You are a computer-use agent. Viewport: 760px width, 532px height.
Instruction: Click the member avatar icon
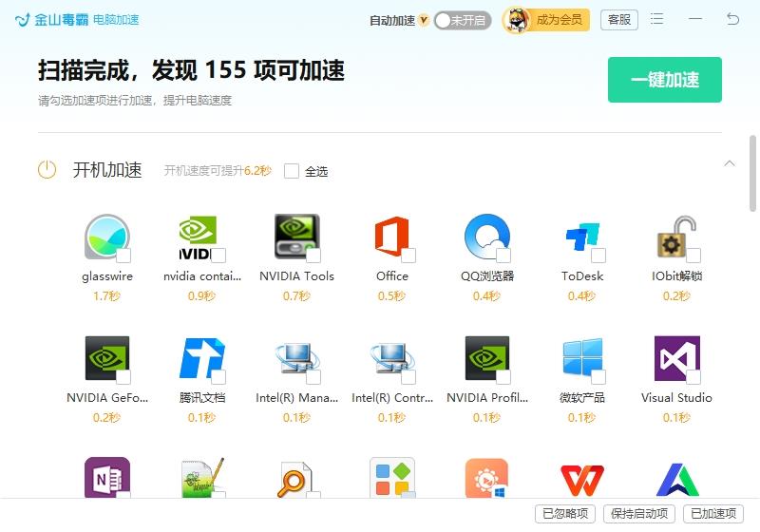[516, 20]
